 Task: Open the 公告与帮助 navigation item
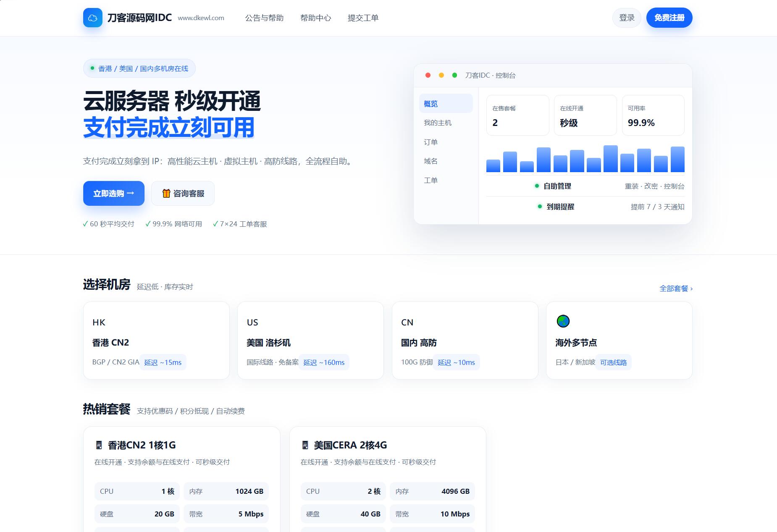pos(265,18)
